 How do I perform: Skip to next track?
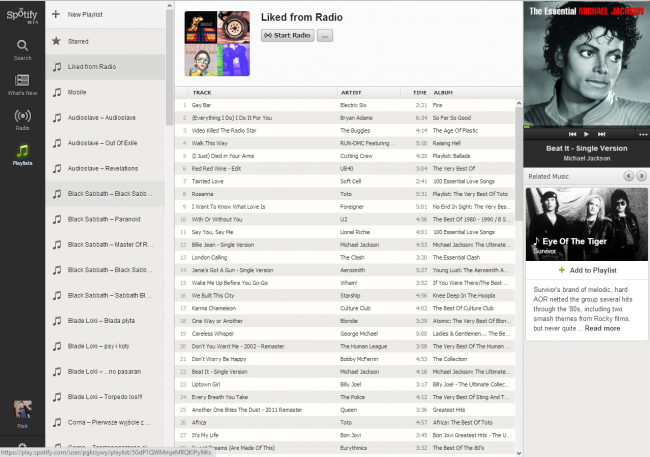click(x=601, y=134)
